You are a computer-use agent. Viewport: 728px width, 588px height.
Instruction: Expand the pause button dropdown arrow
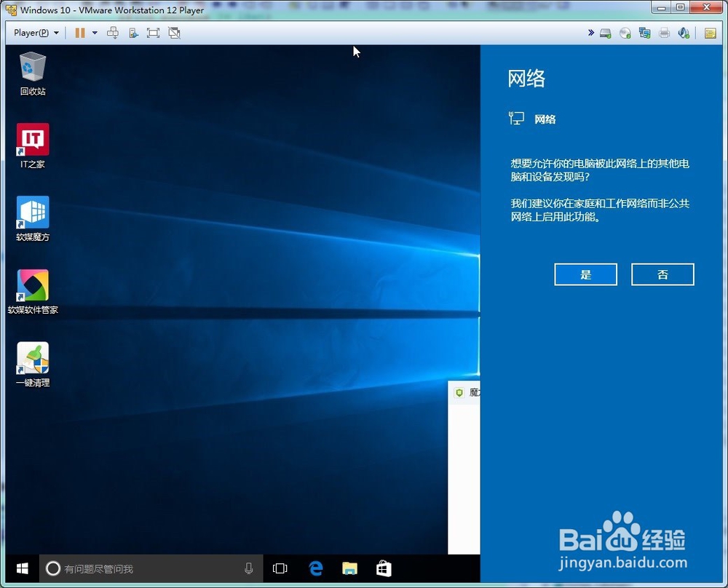point(95,33)
